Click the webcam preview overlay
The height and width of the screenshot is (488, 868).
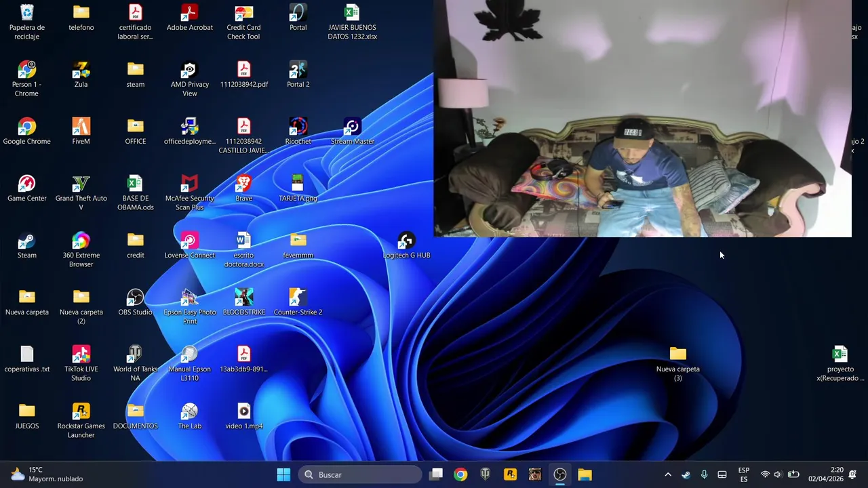pos(642,119)
